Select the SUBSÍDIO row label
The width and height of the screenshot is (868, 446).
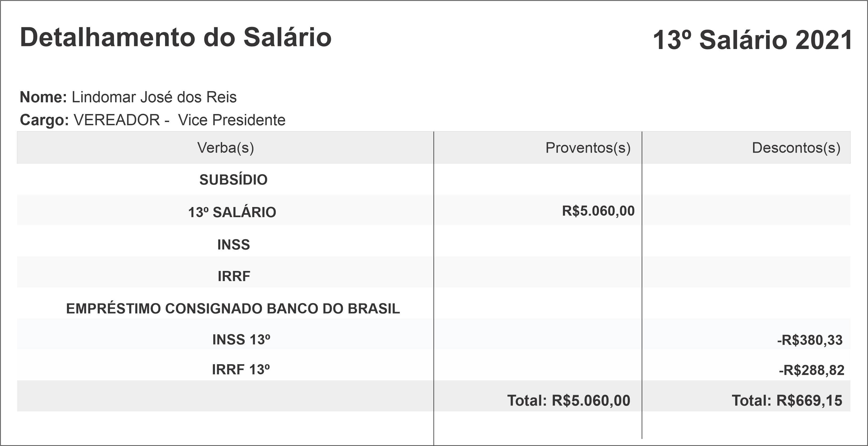(x=233, y=180)
